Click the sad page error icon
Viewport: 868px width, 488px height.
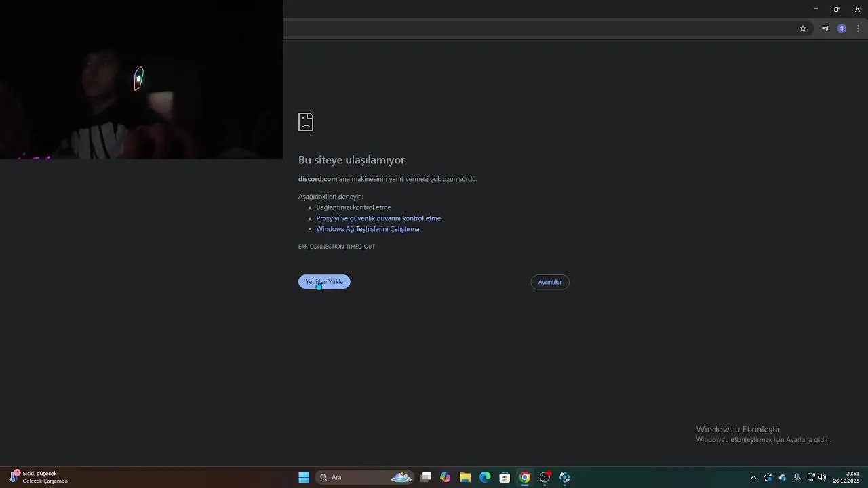pos(306,122)
